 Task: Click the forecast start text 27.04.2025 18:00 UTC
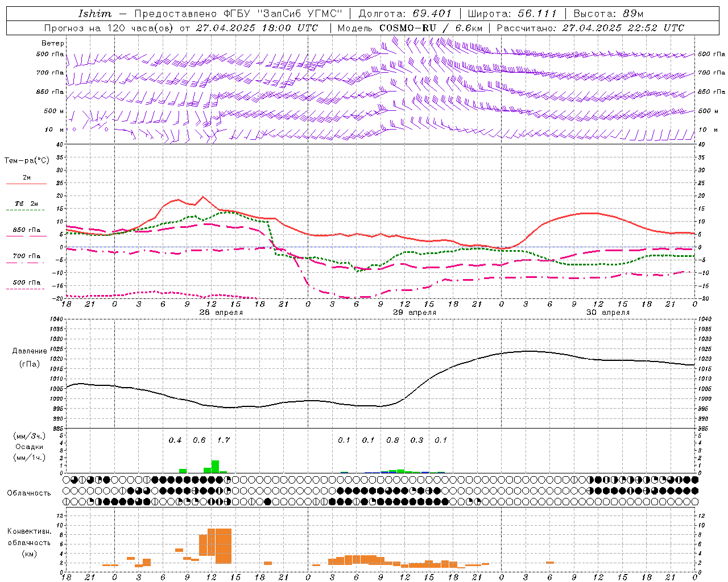(x=257, y=28)
